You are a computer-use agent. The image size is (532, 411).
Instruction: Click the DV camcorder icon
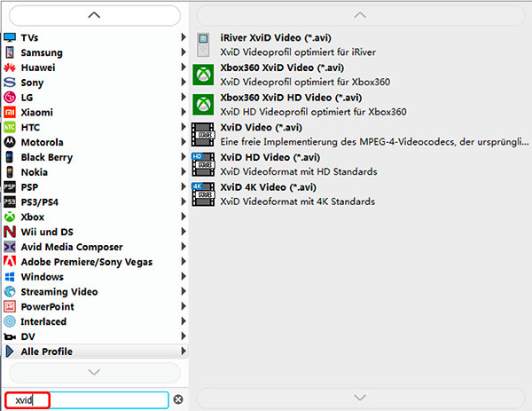coord(10,336)
